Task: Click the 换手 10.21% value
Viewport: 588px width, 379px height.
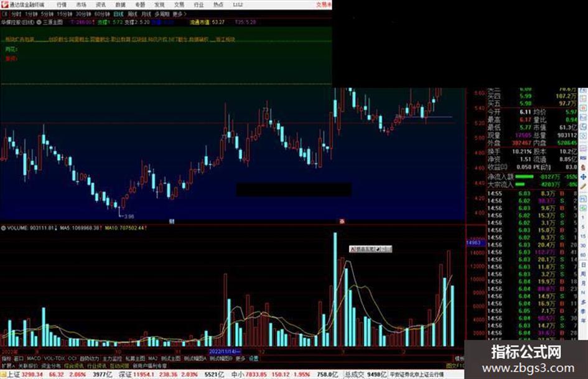Action: coord(522,152)
